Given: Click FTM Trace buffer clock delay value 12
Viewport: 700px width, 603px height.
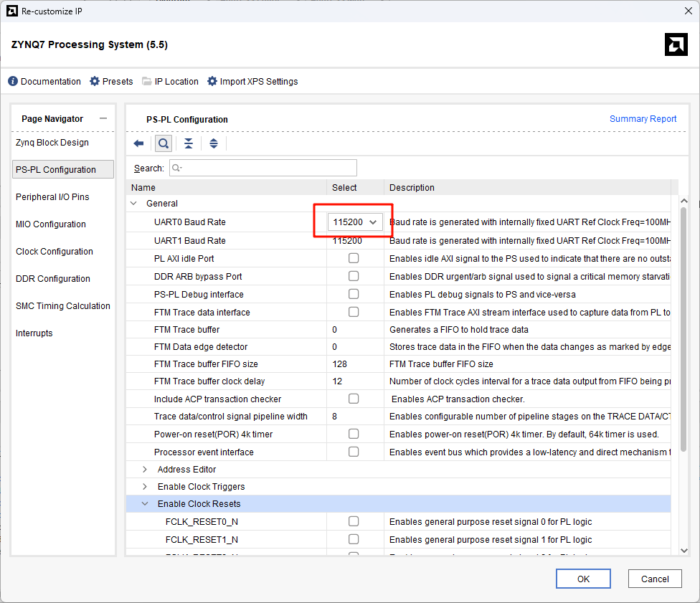Looking at the screenshot, I should [337, 381].
